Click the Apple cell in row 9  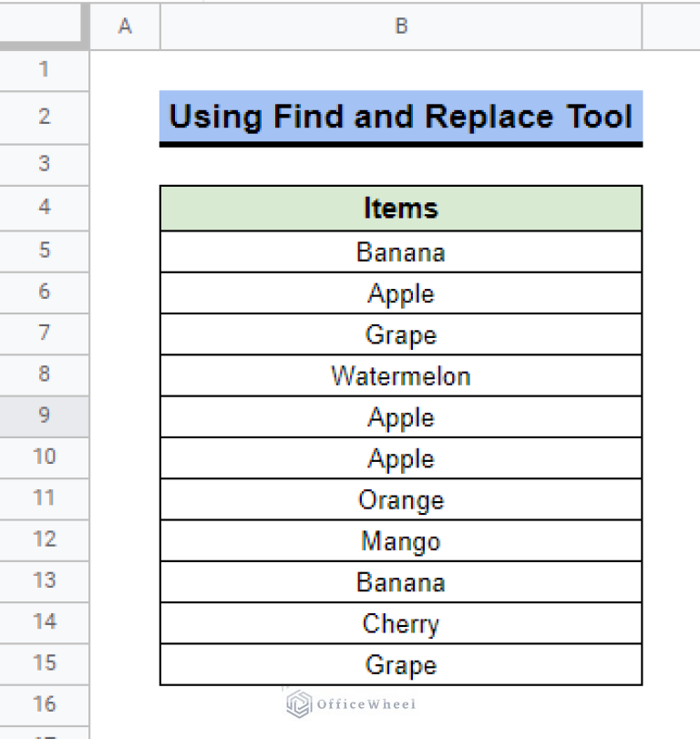click(x=401, y=416)
